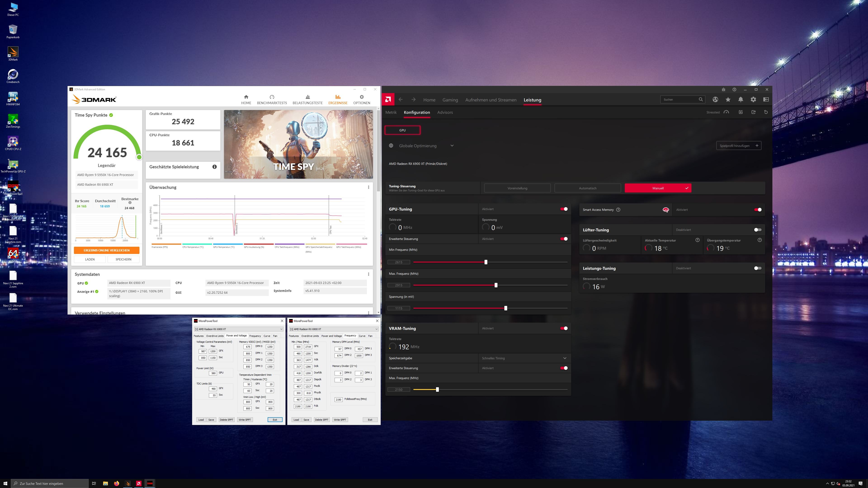Enable the Leistungs-Tuning switch
Screen dimensions: 868x488
[x=758, y=268]
